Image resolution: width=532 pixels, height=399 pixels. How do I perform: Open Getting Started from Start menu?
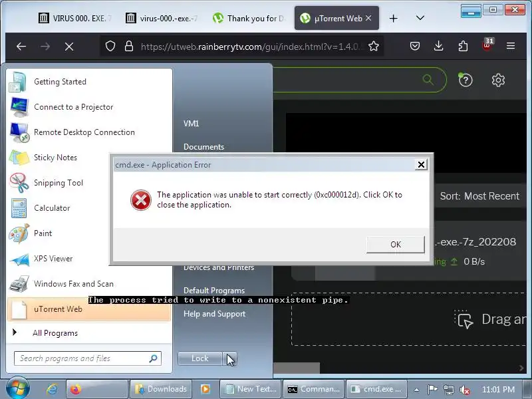(89, 82)
